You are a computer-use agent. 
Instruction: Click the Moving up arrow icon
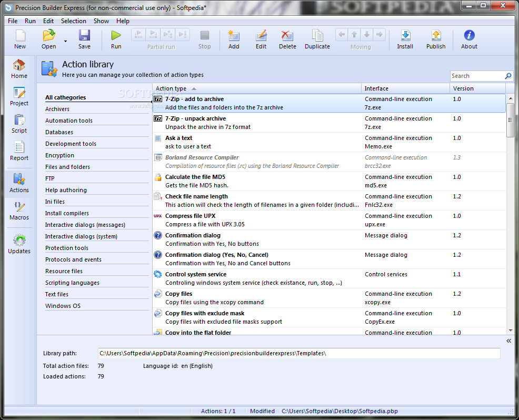pyautogui.click(x=354, y=34)
